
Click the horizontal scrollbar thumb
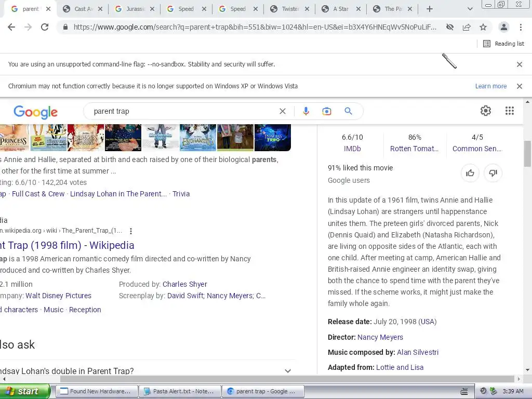(287, 379)
